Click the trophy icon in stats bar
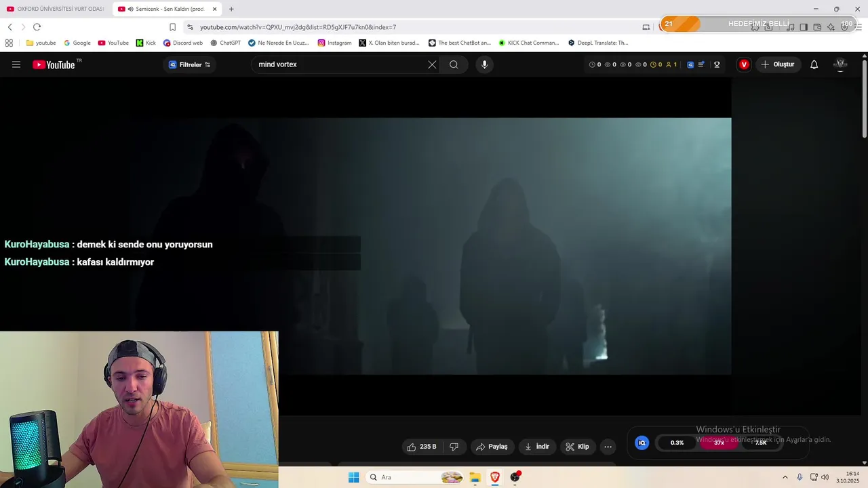Image resolution: width=868 pixels, height=488 pixels. click(x=717, y=64)
